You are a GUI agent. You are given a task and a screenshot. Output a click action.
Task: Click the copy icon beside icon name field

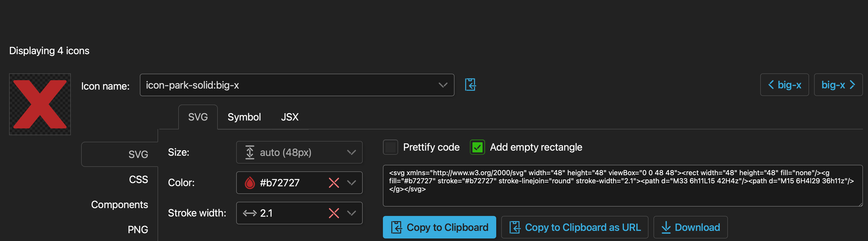[x=470, y=85]
